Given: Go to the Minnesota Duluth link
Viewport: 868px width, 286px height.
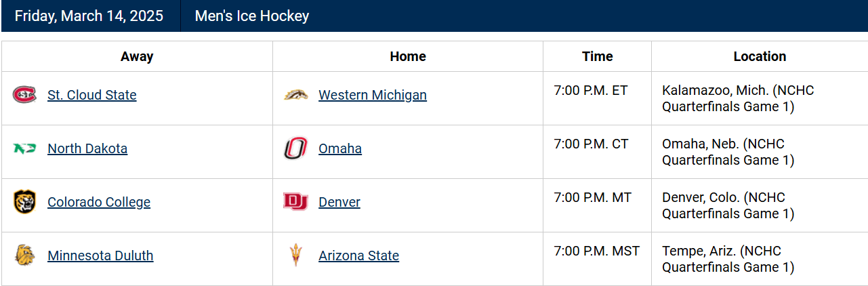Looking at the screenshot, I should coord(100,256).
